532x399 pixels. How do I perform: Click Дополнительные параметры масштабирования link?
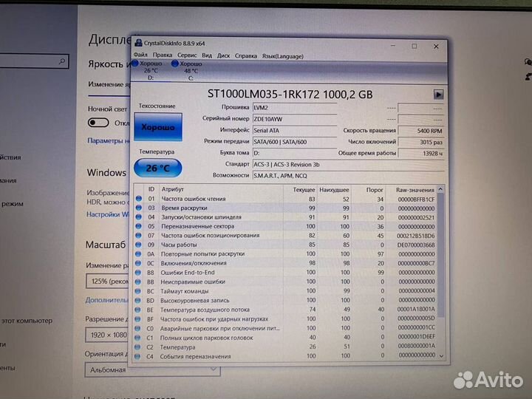click(106, 300)
